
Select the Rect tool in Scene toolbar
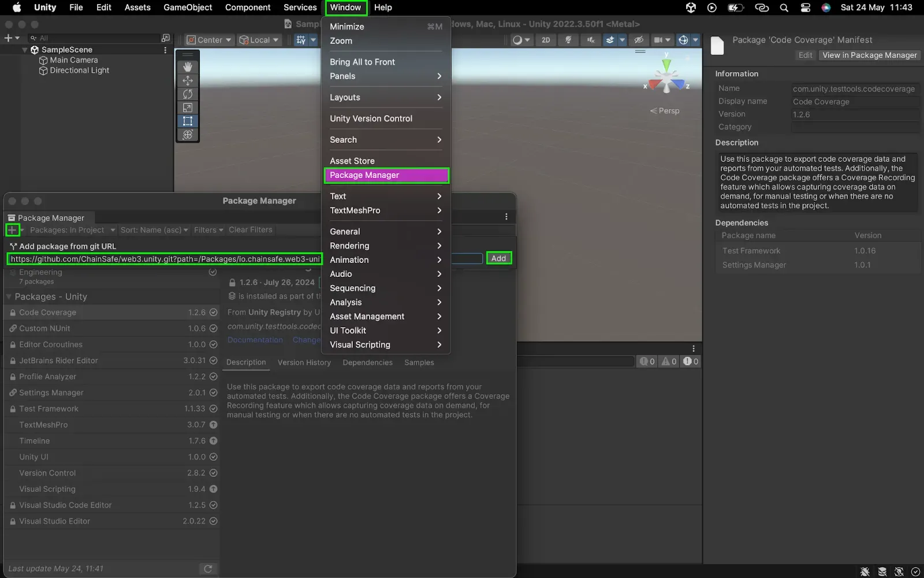coord(188,121)
